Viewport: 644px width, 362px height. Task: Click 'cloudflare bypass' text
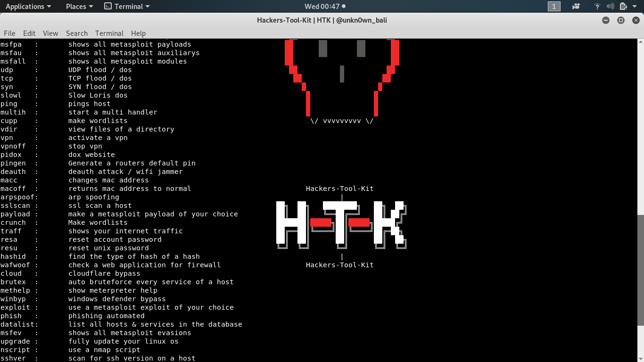coord(104,273)
